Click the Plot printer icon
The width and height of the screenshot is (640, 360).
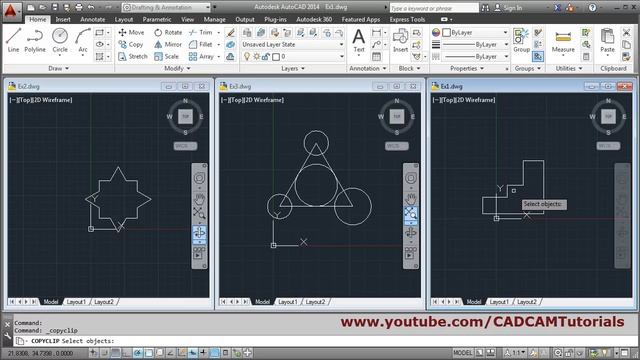(x=79, y=7)
